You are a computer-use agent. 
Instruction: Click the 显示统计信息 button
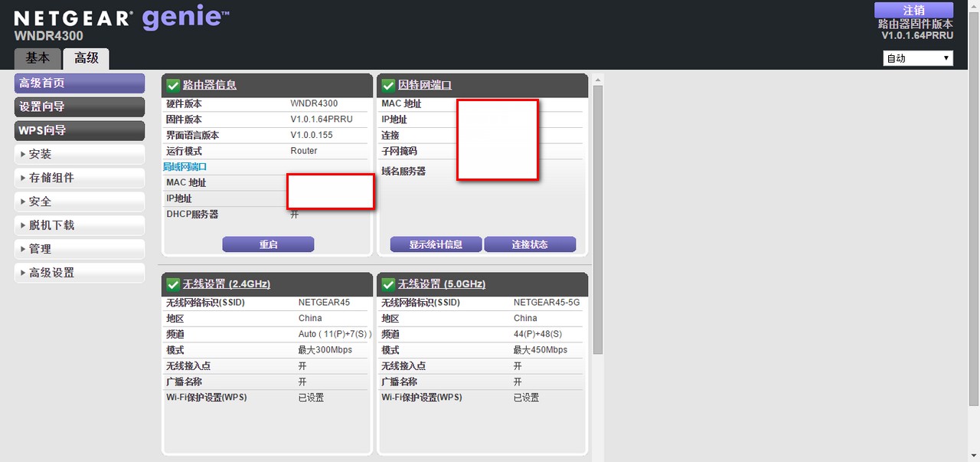[x=436, y=244]
